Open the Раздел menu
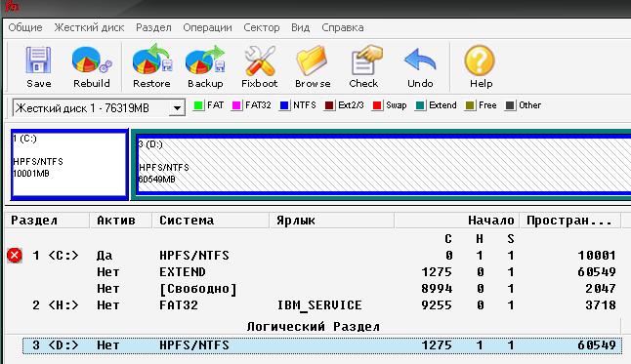This screenshot has height=364, width=631. pos(153,27)
